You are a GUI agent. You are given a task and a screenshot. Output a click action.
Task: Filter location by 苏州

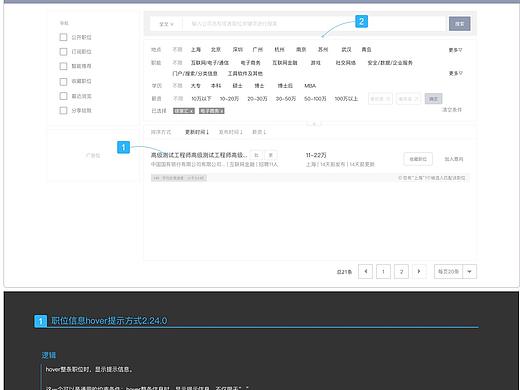(x=323, y=49)
